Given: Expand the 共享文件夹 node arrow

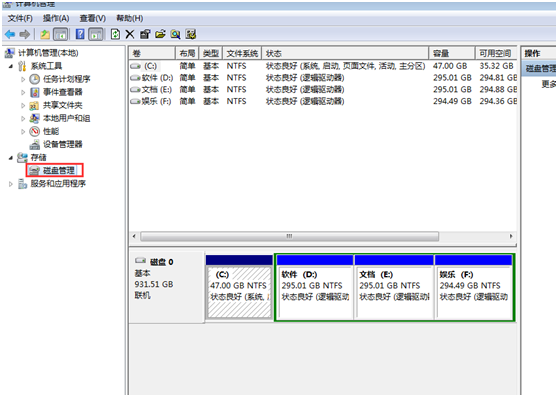Looking at the screenshot, I should [23, 105].
